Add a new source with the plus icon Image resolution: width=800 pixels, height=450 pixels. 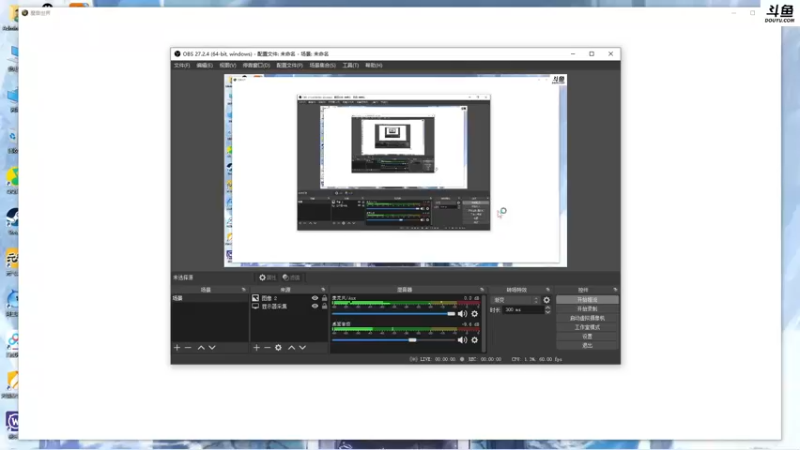256,347
